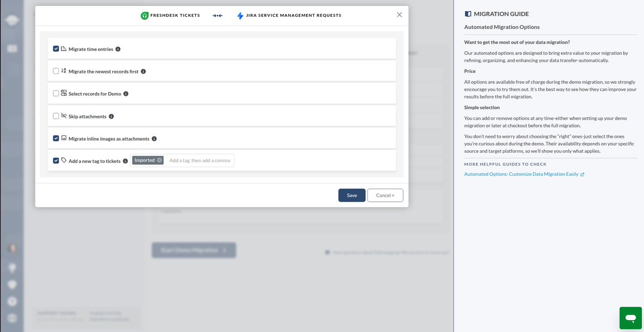Screen dimensions: 644x332
Task: Click the Freshdesk logo icon in header
Action: point(144,16)
